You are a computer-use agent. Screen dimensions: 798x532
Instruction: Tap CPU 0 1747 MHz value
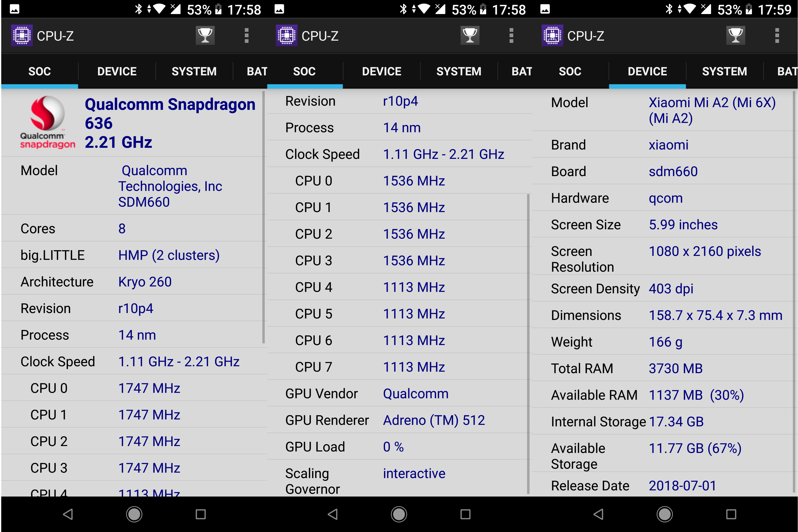click(149, 388)
